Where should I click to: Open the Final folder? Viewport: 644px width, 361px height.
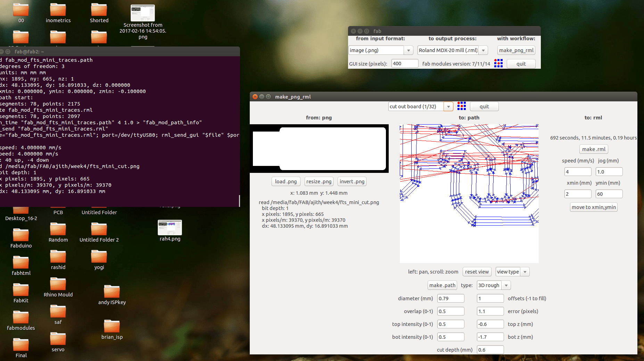point(21,348)
